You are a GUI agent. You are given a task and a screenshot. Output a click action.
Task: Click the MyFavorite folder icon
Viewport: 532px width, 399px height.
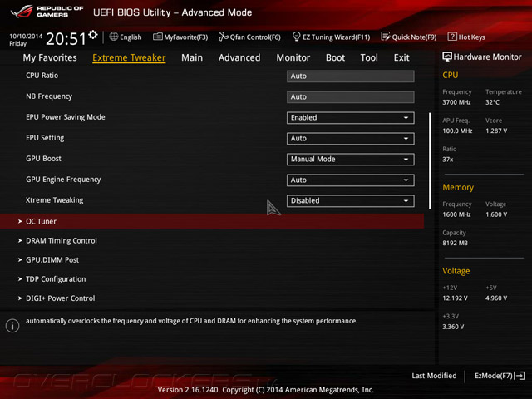(157, 37)
